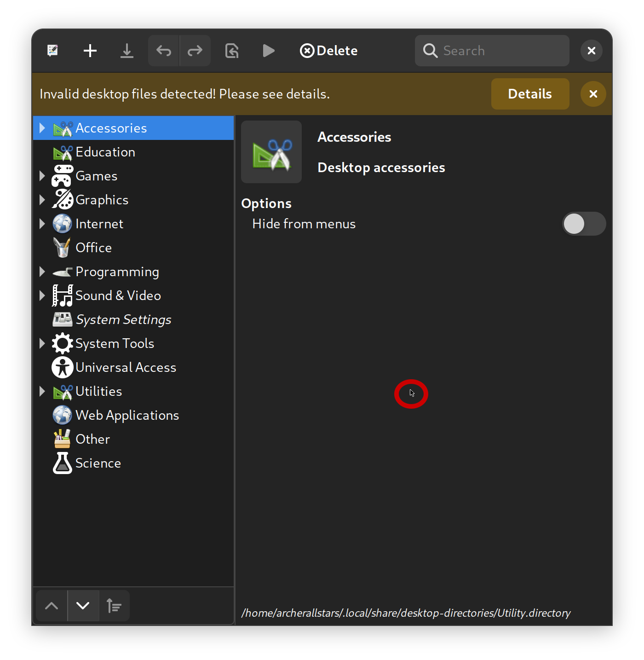Expand the Games category
This screenshot has height=660, width=644.
[42, 176]
